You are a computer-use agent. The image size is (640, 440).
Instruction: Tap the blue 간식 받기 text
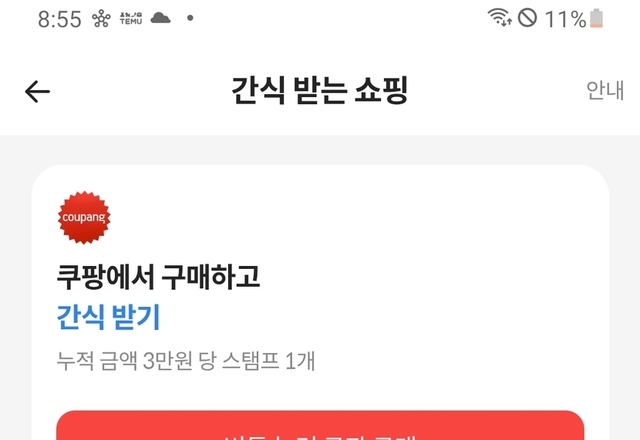tap(108, 317)
